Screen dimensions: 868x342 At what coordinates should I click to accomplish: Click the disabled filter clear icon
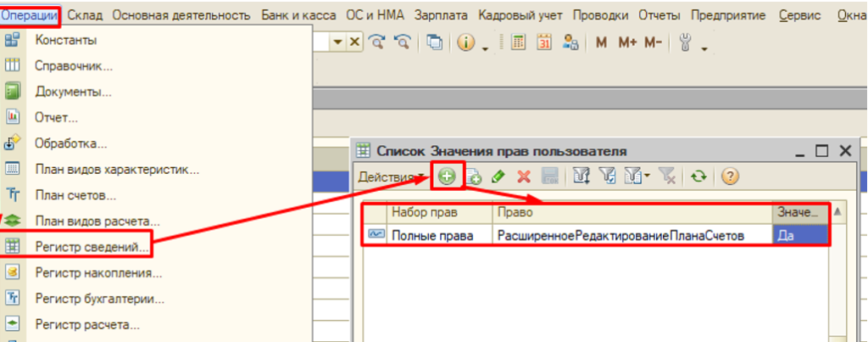pyautogui.click(x=667, y=177)
